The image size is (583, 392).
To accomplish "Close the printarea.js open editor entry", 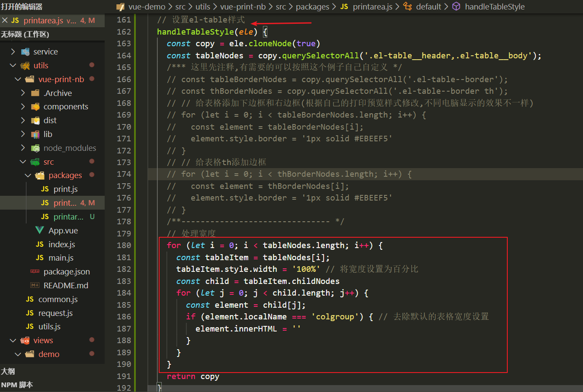I will [5, 20].
